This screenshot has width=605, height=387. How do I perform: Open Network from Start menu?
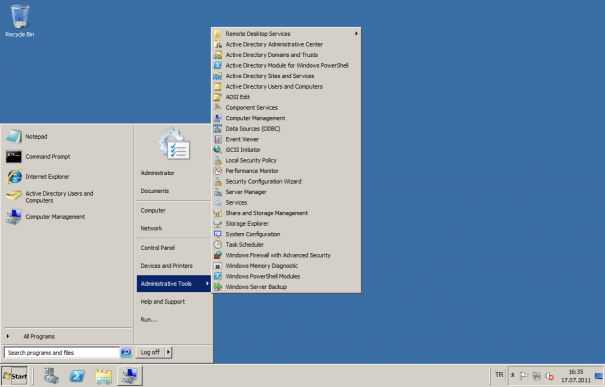151,228
